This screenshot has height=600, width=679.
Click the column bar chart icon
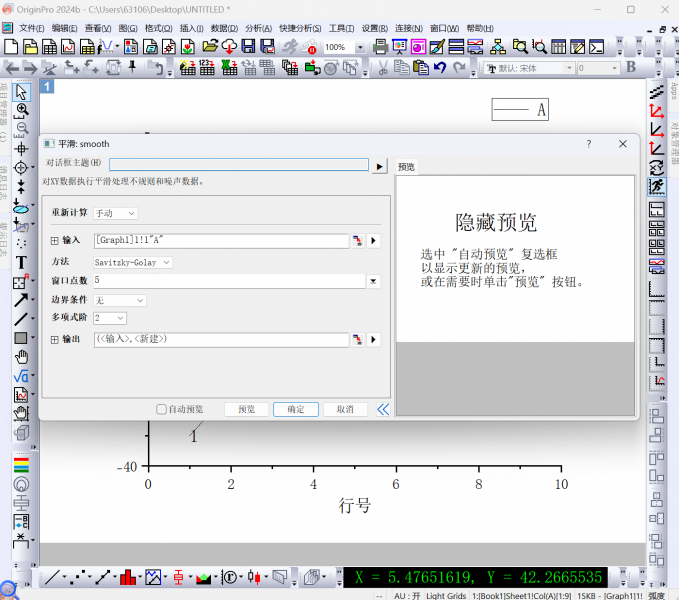pos(128,577)
